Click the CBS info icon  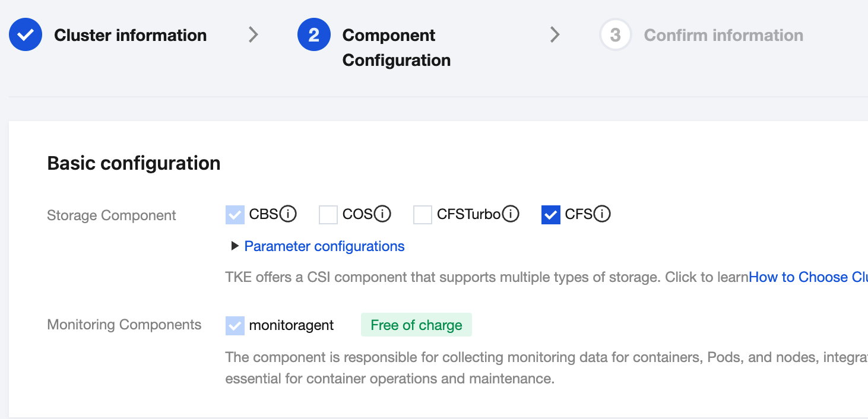click(x=288, y=214)
